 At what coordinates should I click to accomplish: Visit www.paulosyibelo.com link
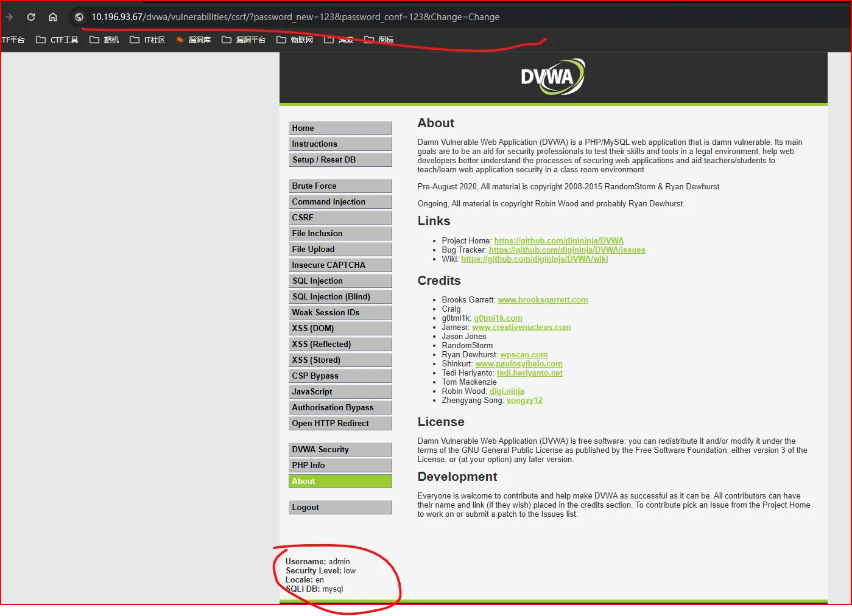[519, 364]
